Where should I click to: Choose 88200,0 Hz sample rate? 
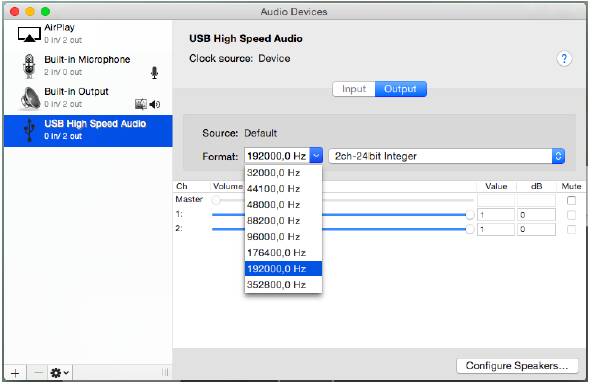(283, 221)
